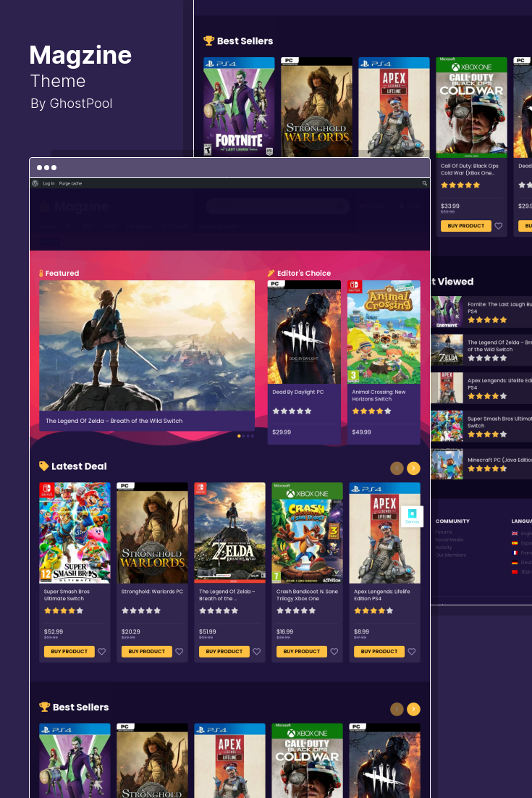The image size is (532, 798).
Task: Select the French flag language
Action: [x=515, y=553]
